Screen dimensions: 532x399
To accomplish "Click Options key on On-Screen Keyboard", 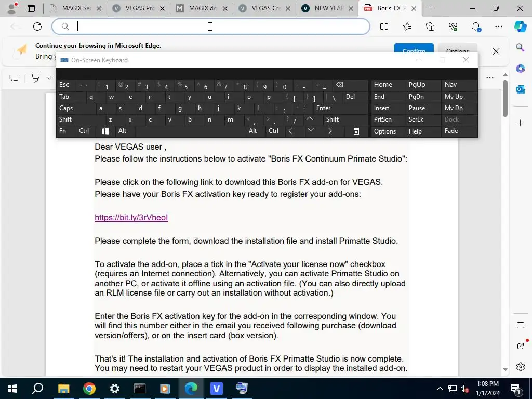I will [x=388, y=131].
